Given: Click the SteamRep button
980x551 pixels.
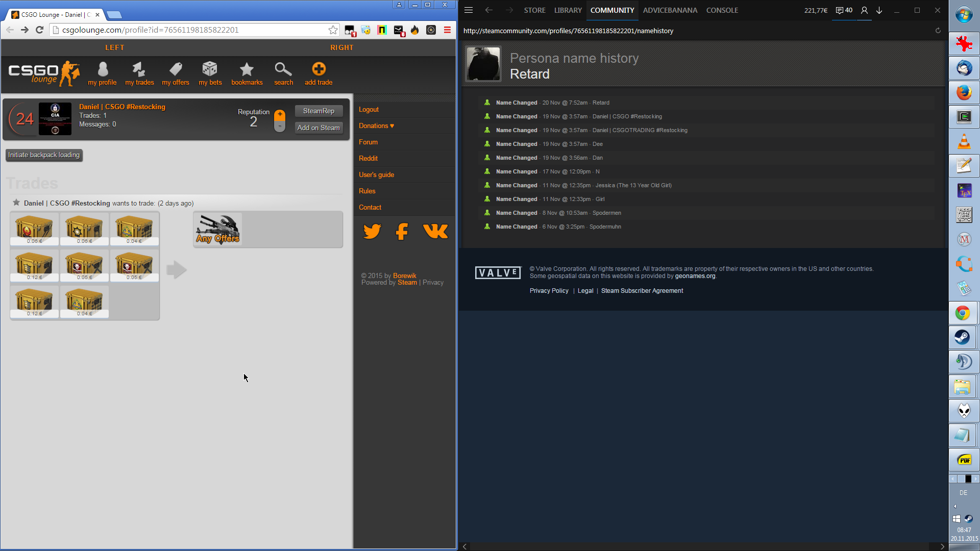Looking at the screenshot, I should click(x=318, y=111).
